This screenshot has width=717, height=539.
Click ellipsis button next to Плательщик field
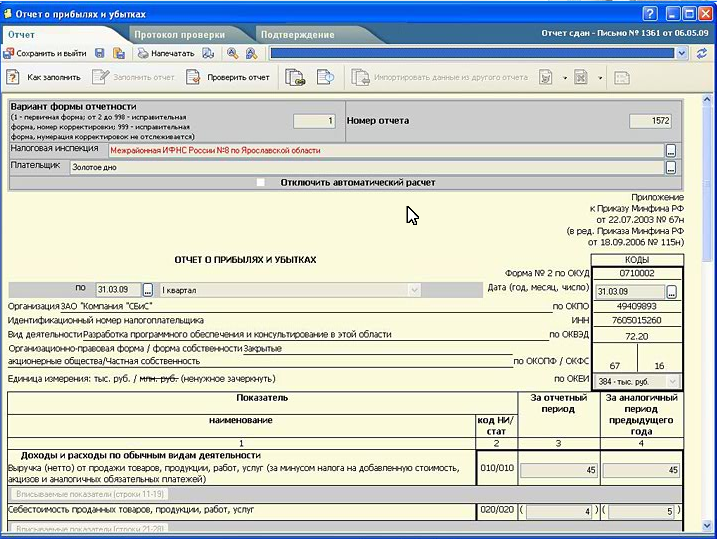point(671,167)
